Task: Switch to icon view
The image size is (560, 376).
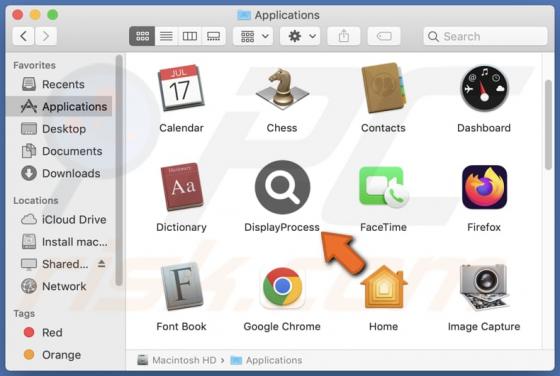Action: pyautogui.click(x=142, y=36)
